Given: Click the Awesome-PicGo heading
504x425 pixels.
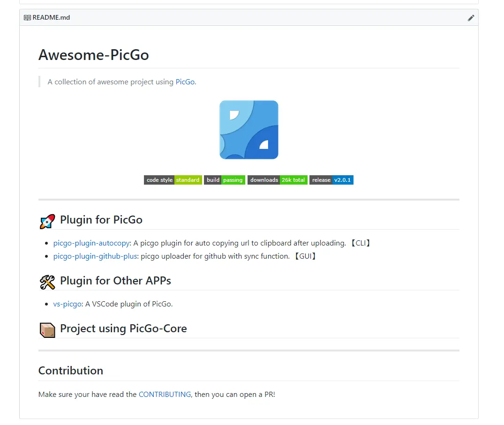Looking at the screenshot, I should point(94,55).
